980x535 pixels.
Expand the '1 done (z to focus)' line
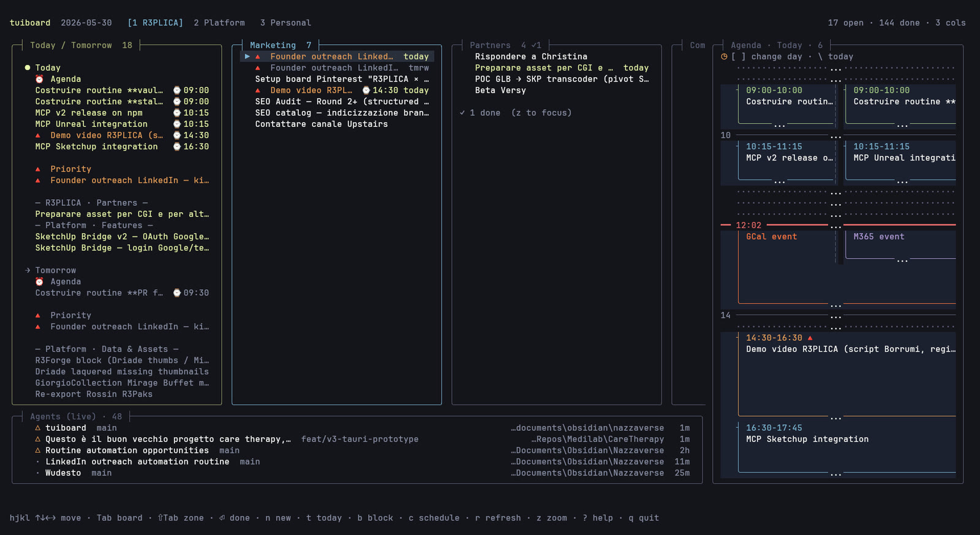(x=515, y=113)
